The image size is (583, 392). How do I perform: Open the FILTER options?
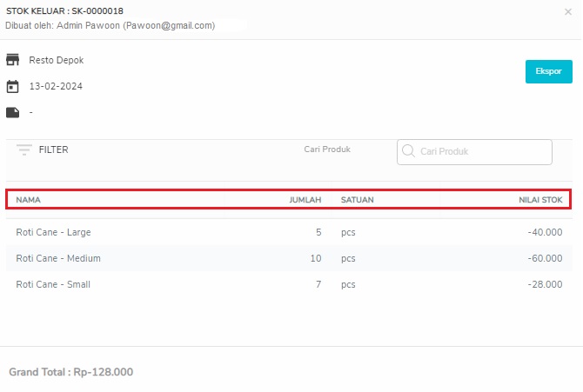(x=54, y=149)
